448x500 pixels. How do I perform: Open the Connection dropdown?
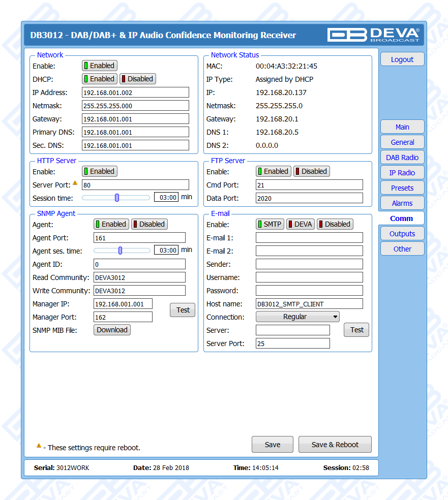tap(297, 317)
